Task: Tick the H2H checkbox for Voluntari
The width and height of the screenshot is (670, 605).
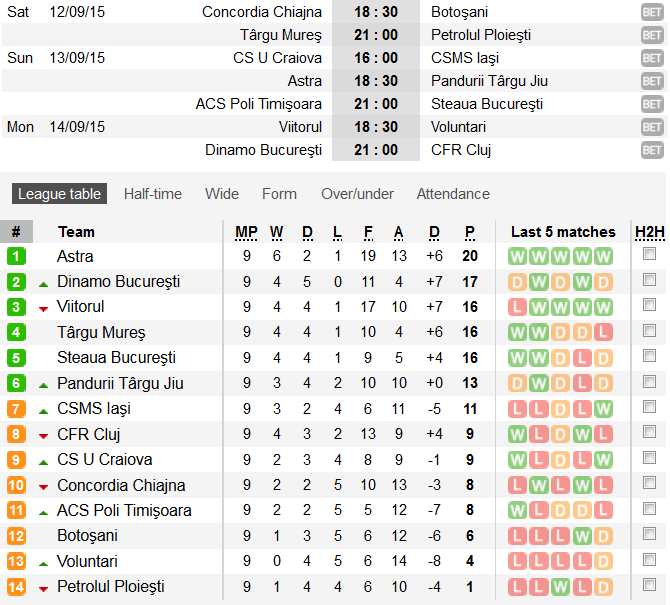Action: (x=650, y=561)
